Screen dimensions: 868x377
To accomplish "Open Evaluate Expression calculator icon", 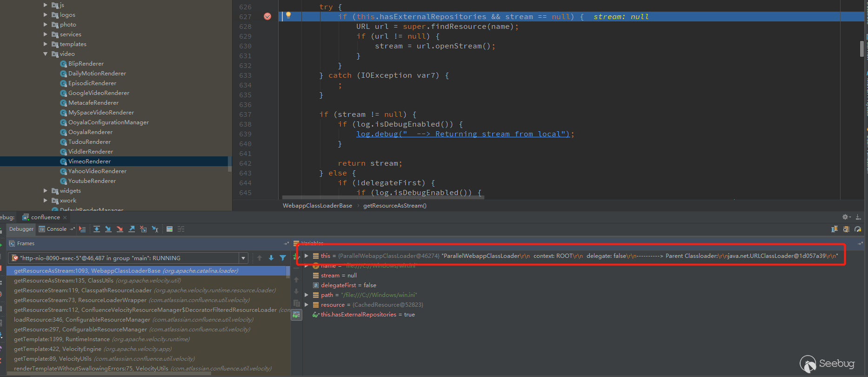I will [x=169, y=229].
